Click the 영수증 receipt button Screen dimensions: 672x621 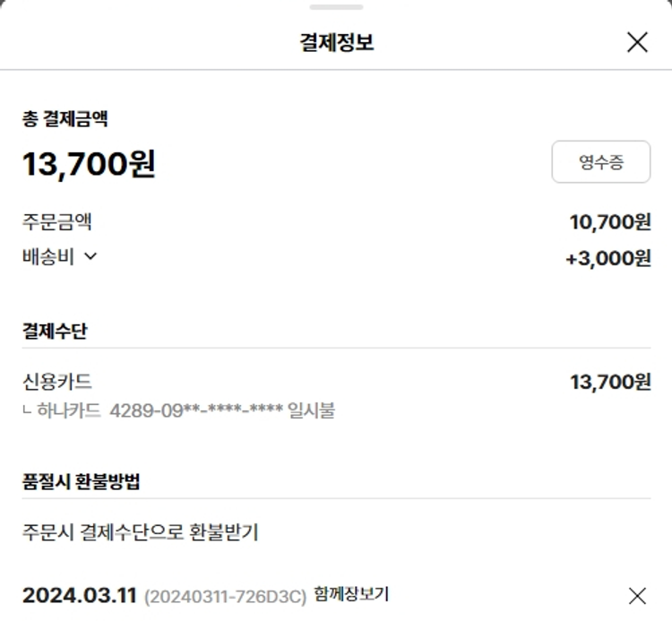point(600,162)
